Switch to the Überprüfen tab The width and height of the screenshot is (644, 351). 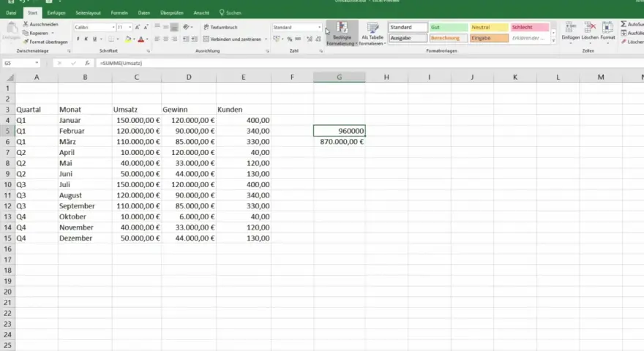(172, 12)
